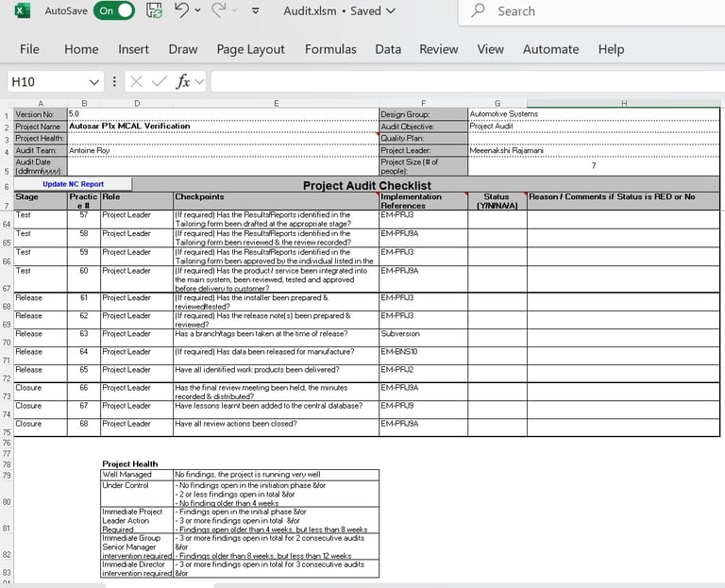Image resolution: width=725 pixels, height=588 pixels.
Task: Click the Redo arrow
Action: tap(218, 9)
